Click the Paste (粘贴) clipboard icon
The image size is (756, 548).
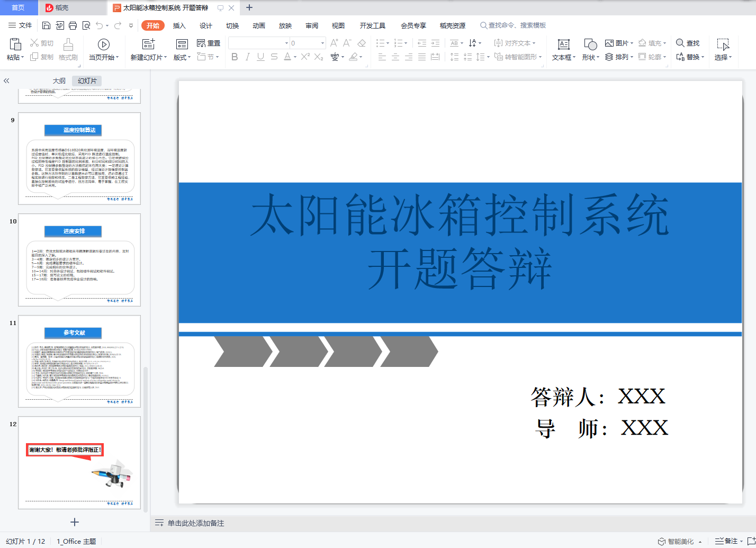(15, 44)
